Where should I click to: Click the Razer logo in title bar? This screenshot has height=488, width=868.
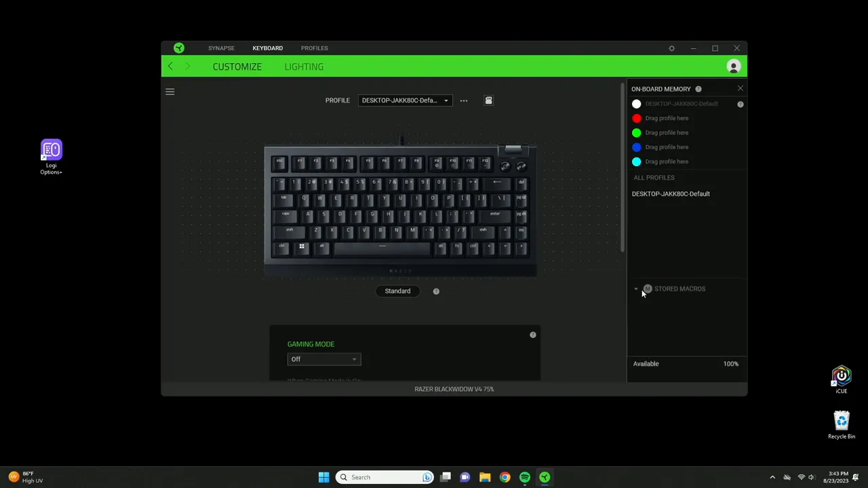178,48
